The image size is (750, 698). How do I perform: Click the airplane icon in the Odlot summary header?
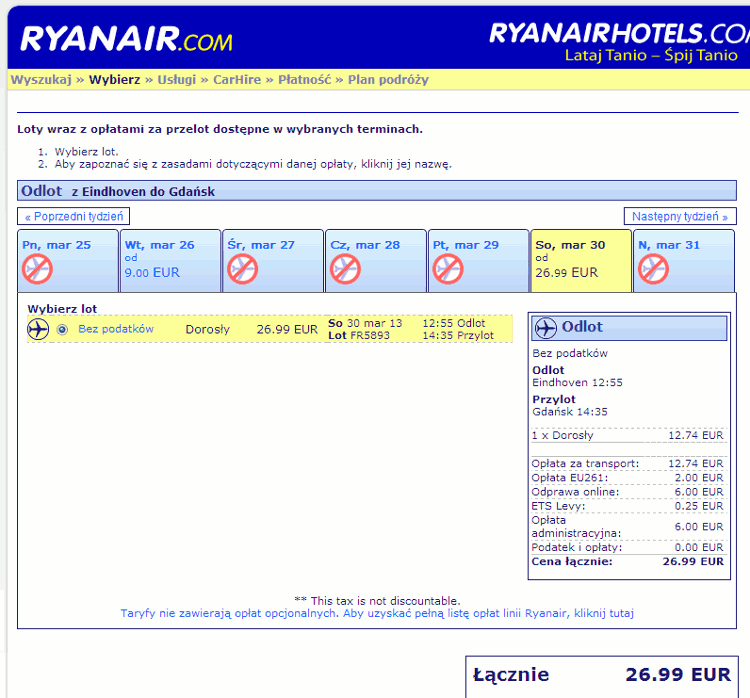(545, 328)
